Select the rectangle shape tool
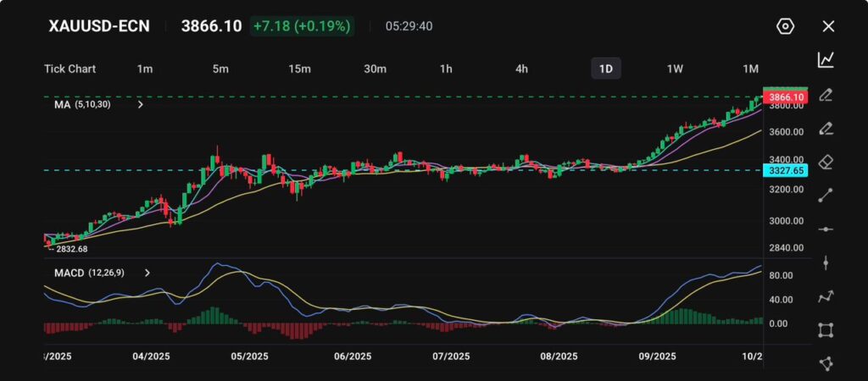 [x=826, y=330]
